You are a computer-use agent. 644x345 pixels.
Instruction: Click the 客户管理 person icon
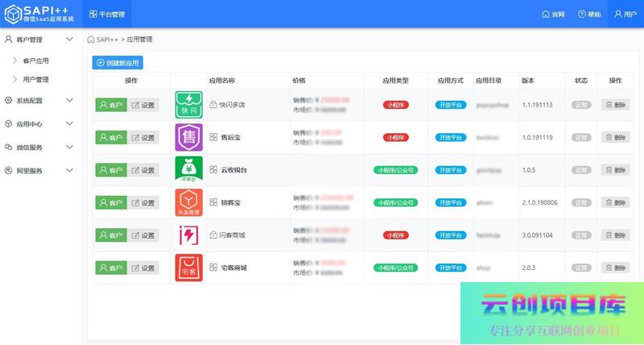8,39
